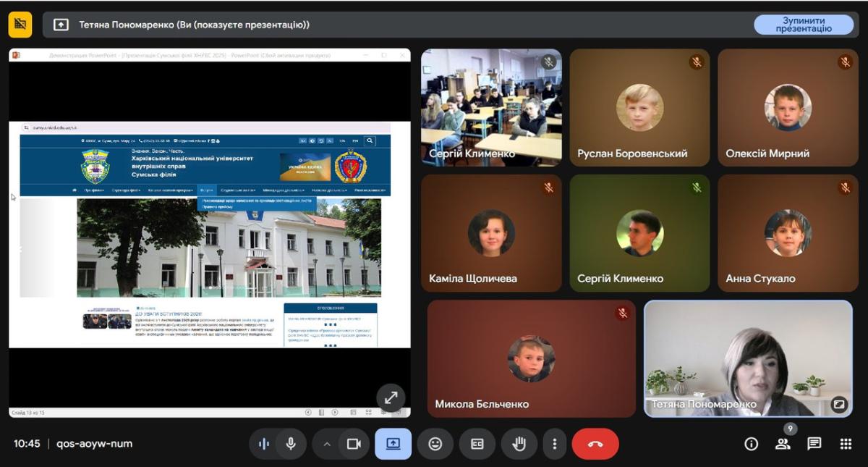
Task: Raise hand using the hand icon
Action: click(519, 444)
